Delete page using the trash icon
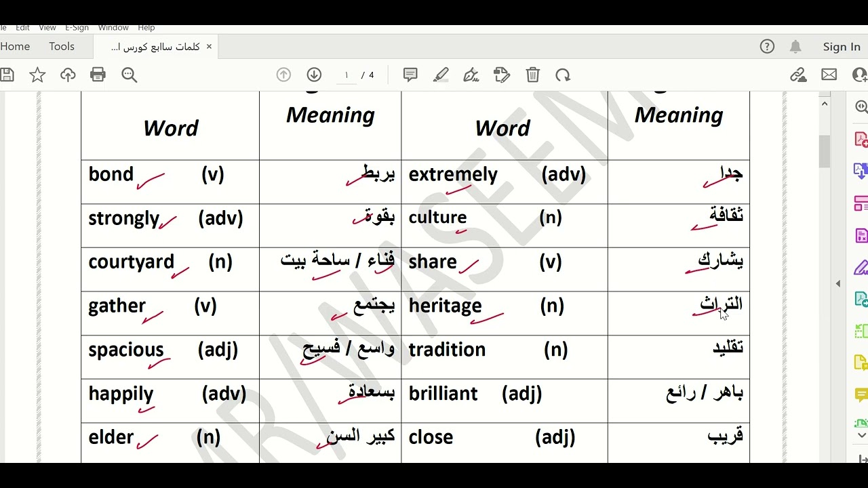This screenshot has height=488, width=868. 533,75
